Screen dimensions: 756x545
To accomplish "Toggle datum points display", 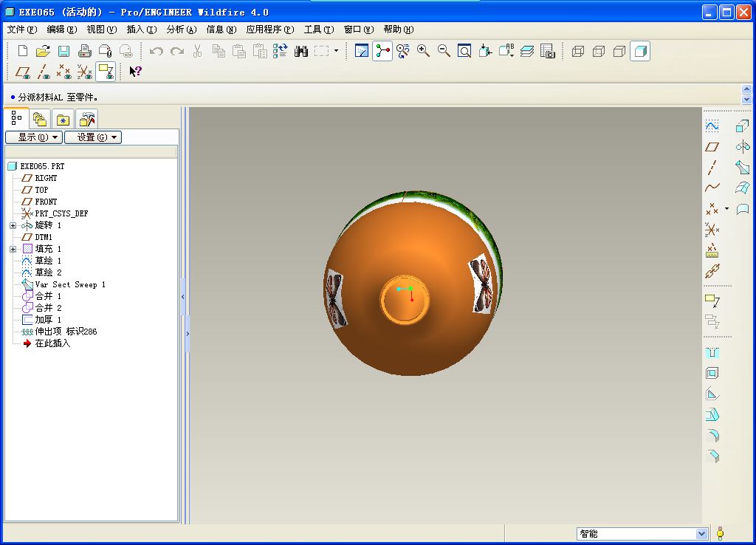I will (x=63, y=72).
